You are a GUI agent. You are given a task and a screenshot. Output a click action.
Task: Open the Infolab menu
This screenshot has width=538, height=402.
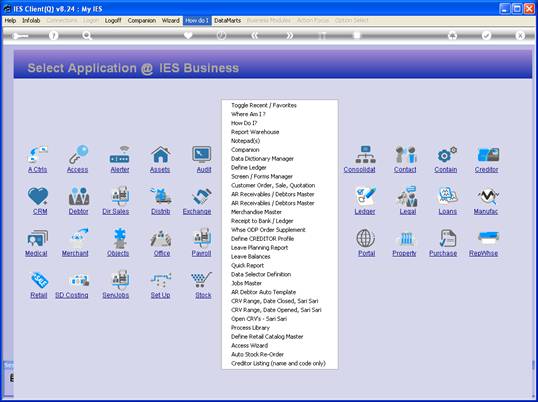coord(31,21)
